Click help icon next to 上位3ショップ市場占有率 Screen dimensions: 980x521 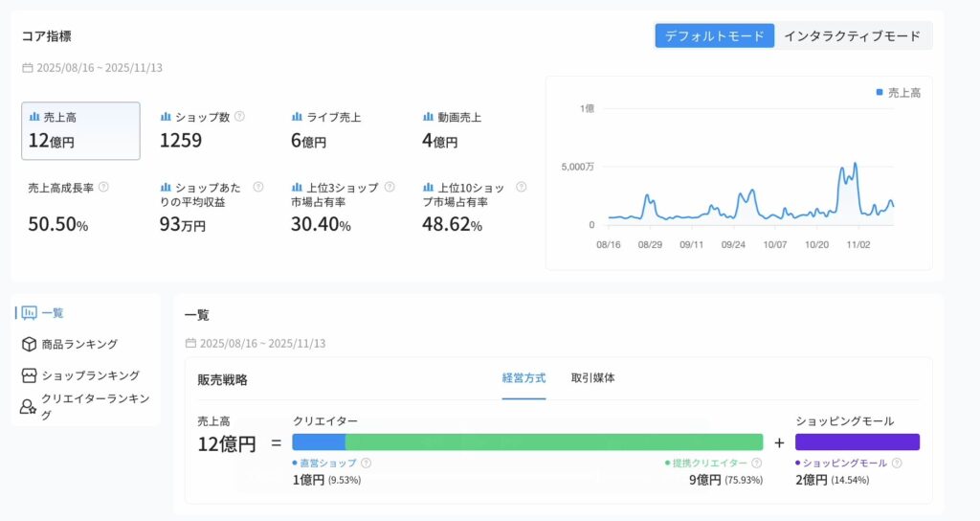[390, 187]
